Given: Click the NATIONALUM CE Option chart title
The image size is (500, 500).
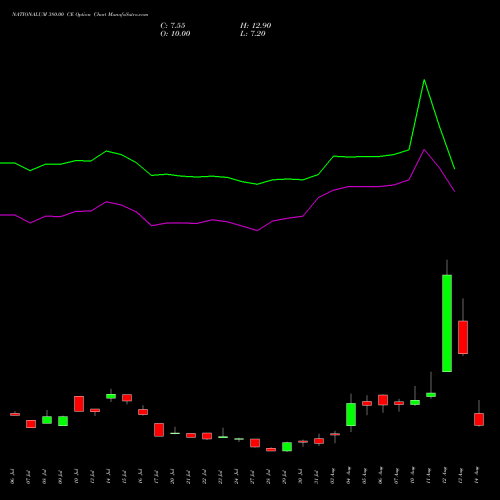Looking at the screenshot, I should 80,15.
